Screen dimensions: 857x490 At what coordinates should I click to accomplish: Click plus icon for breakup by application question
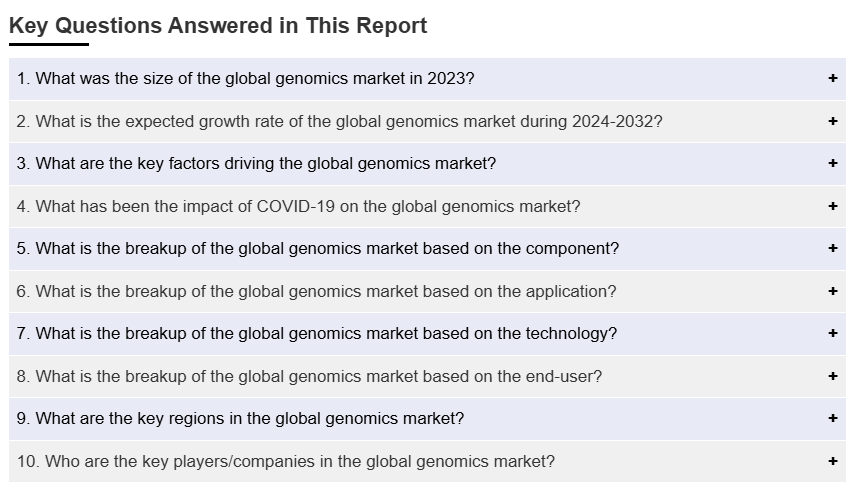coord(832,291)
